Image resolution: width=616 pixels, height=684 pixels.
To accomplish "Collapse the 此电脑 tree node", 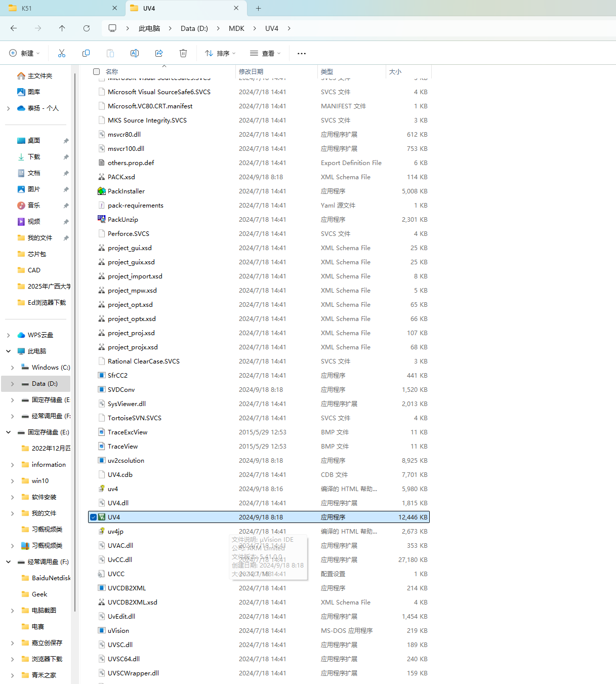I will 8,351.
